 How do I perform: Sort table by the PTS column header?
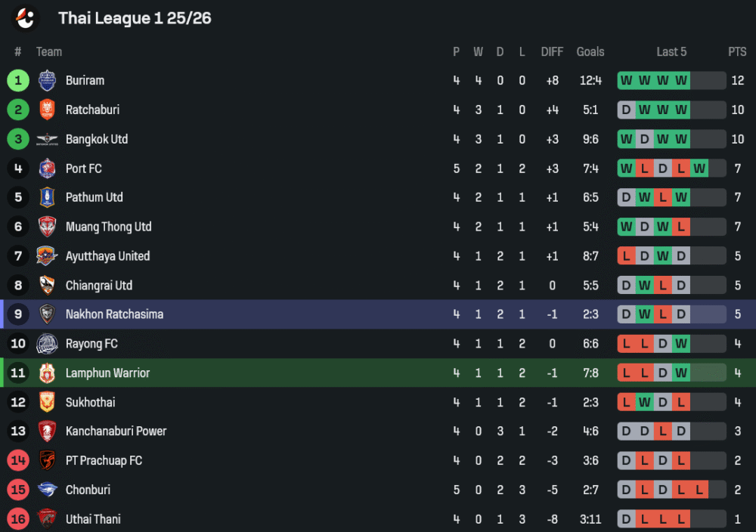[x=737, y=51]
